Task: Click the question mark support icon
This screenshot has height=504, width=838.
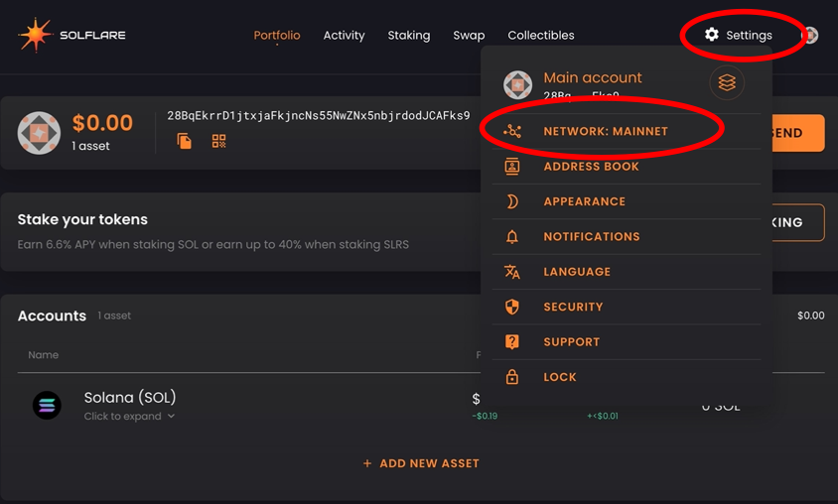Action: (x=512, y=341)
